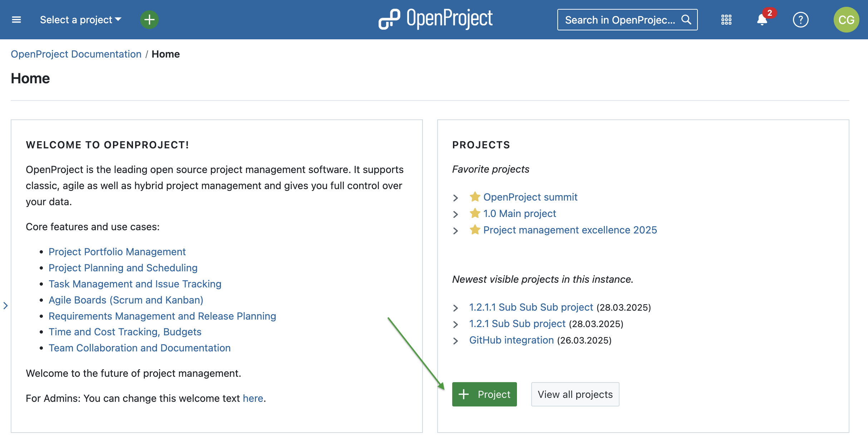Click the Home breadcrumb entry

(x=166, y=54)
